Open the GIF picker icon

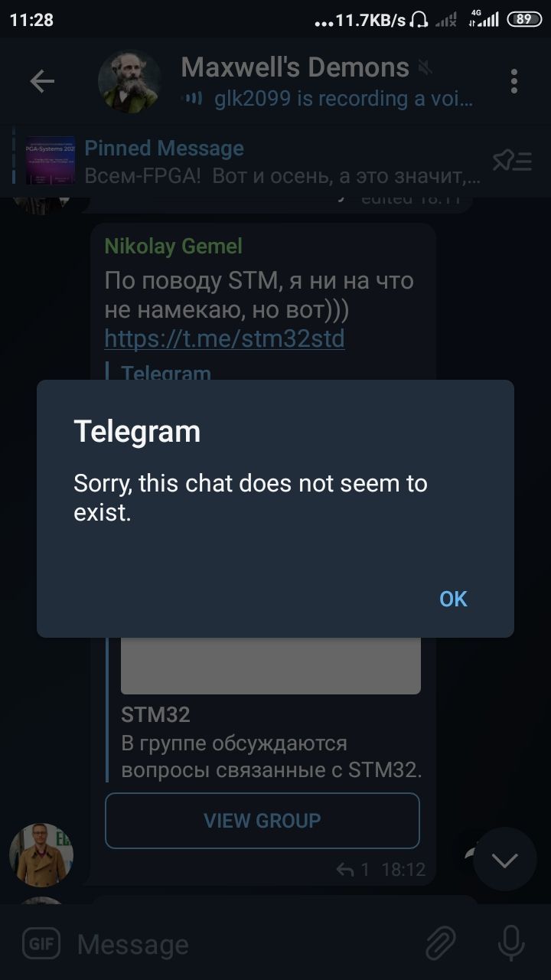tap(41, 943)
